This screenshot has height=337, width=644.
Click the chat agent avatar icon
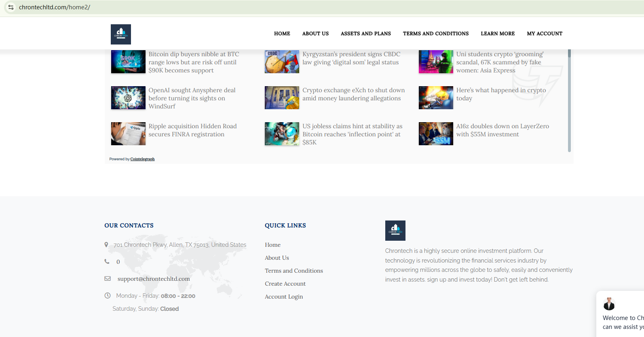click(x=609, y=304)
